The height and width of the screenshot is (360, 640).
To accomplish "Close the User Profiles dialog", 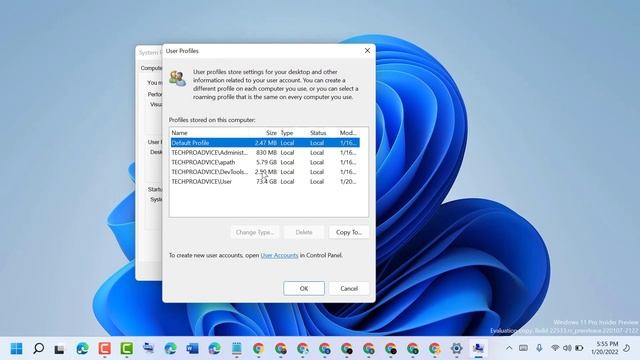I will click(367, 51).
